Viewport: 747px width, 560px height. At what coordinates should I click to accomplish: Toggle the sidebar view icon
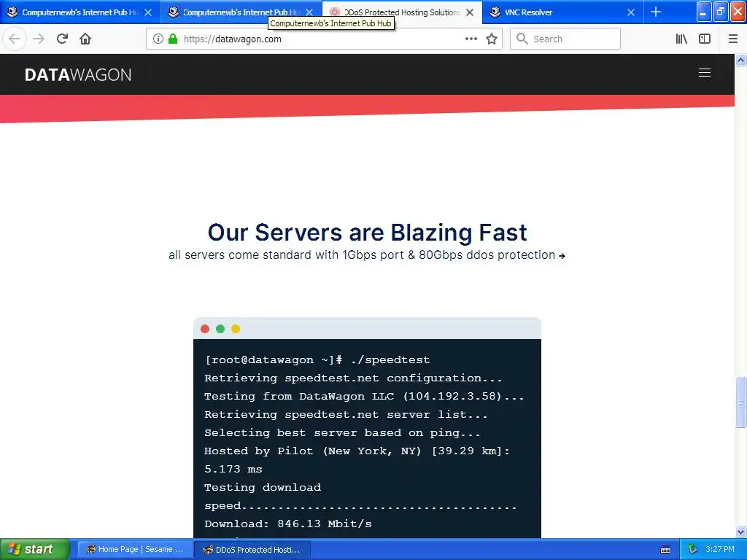pos(705,39)
